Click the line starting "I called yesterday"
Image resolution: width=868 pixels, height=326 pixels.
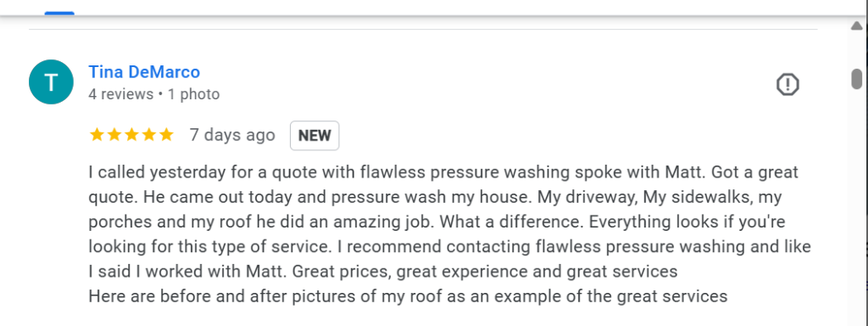pos(443,172)
